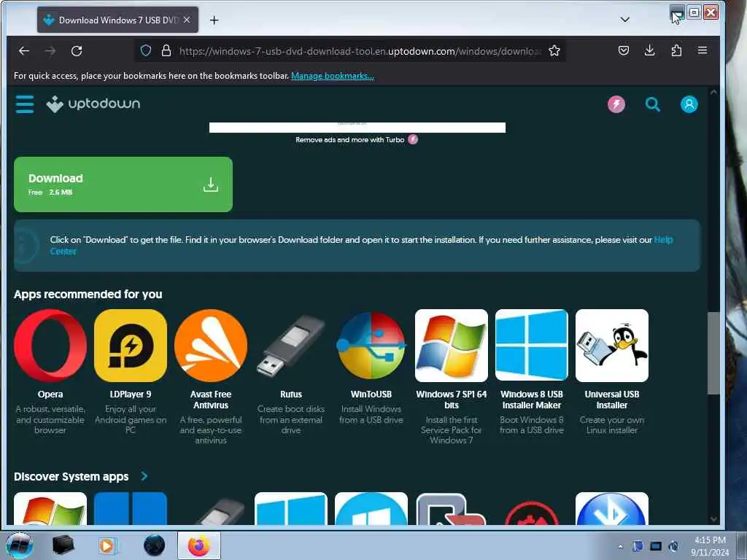View site security via padlock icon
The height and width of the screenshot is (560, 747).
(166, 50)
